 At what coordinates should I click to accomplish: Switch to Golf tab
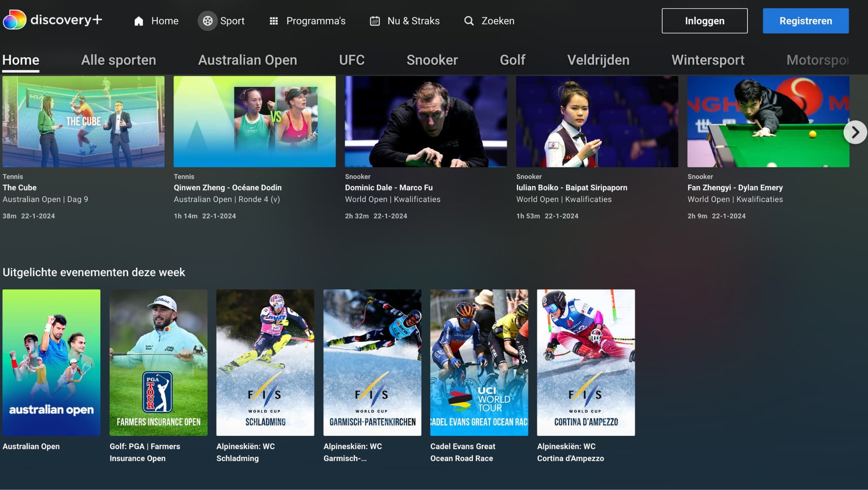(513, 60)
